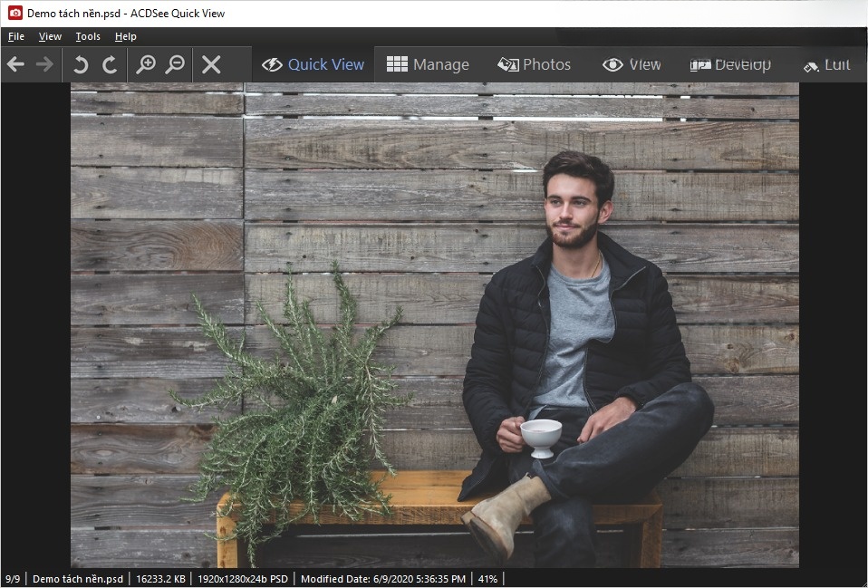Screen dimensions: 868x588
Task: Zoom in using the magnifier plus icon
Action: [146, 64]
